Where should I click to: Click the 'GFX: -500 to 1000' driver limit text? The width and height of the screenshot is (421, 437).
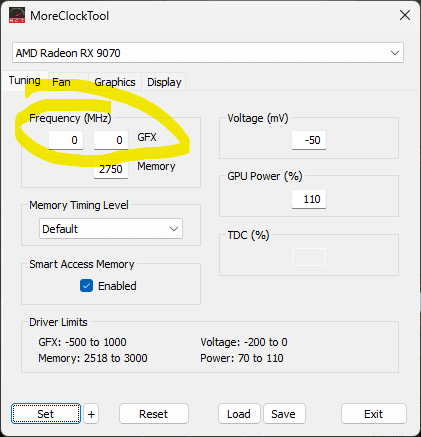point(82,342)
